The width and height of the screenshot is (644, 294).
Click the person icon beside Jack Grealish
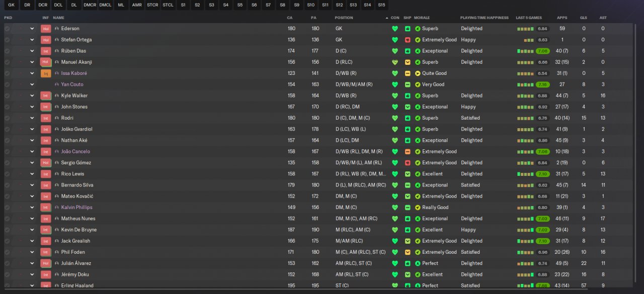tap(57, 241)
